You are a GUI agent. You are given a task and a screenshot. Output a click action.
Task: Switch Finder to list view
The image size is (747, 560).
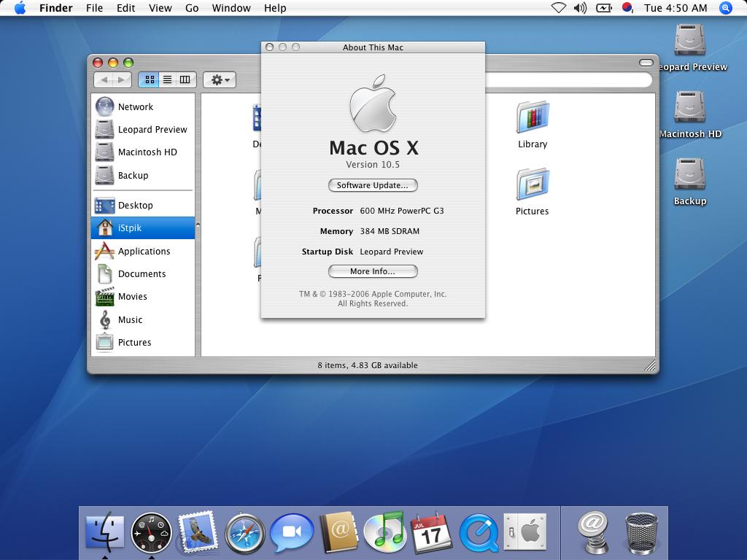(x=167, y=79)
